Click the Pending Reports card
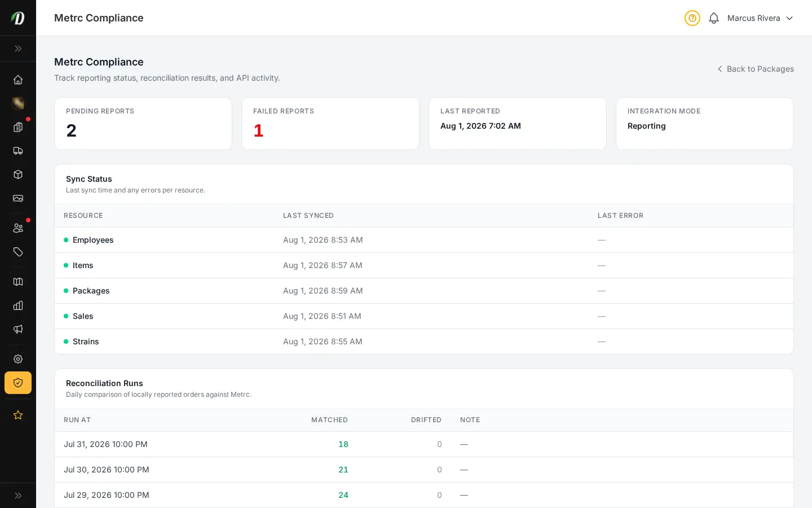Image resolution: width=812 pixels, height=508 pixels. (143, 124)
